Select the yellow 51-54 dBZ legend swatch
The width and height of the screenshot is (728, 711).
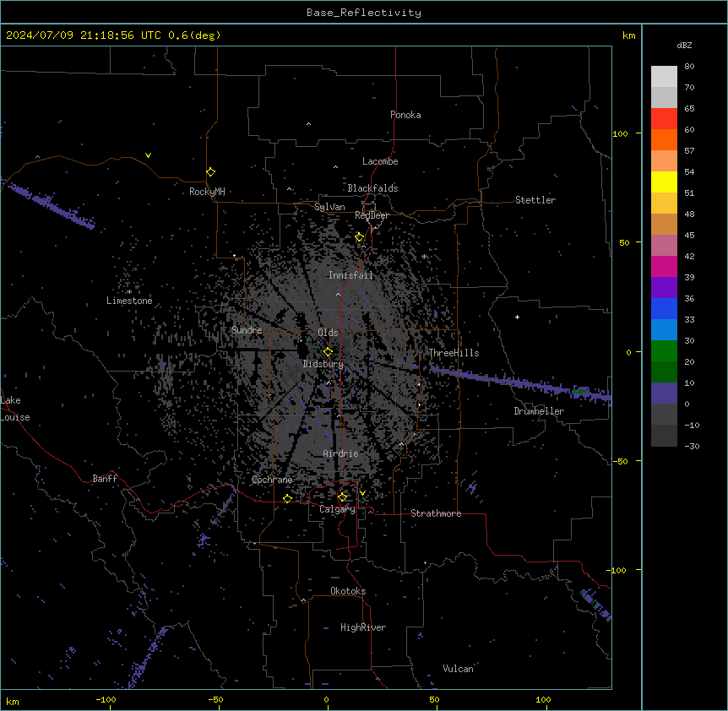(664, 182)
